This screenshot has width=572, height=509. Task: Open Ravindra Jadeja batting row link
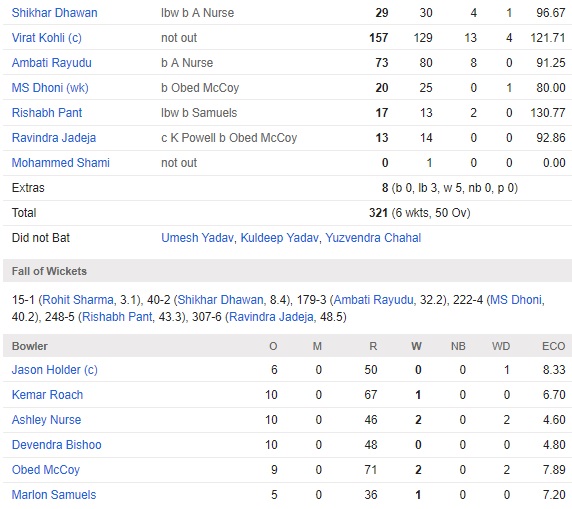[54, 138]
